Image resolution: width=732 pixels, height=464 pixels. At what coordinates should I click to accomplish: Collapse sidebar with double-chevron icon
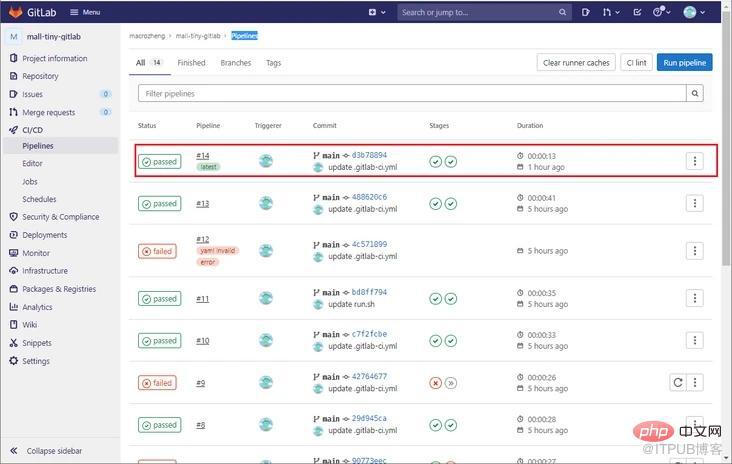coord(14,450)
